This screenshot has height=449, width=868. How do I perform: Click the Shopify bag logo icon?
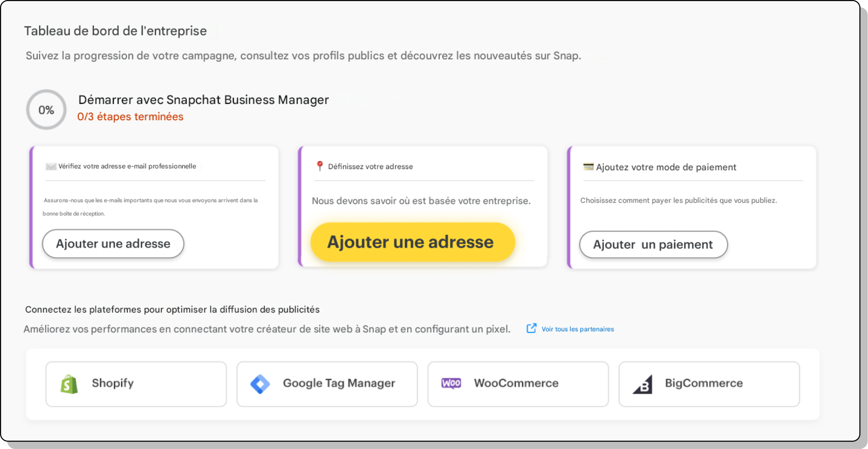tap(69, 384)
